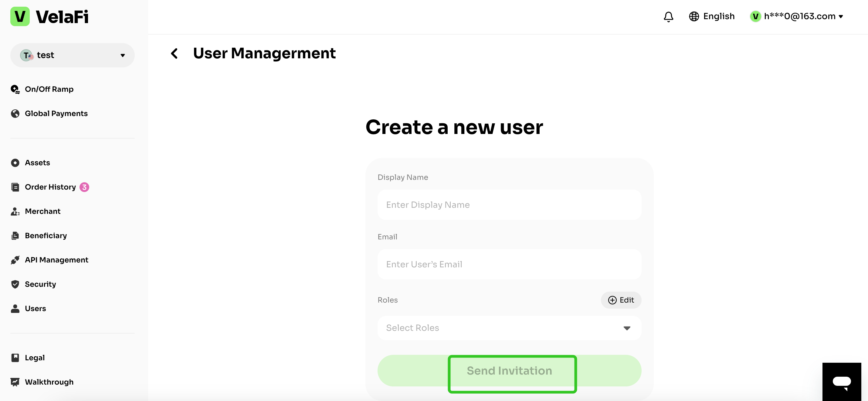868x401 pixels.
Task: Click the API Management plug icon
Action: (15, 260)
